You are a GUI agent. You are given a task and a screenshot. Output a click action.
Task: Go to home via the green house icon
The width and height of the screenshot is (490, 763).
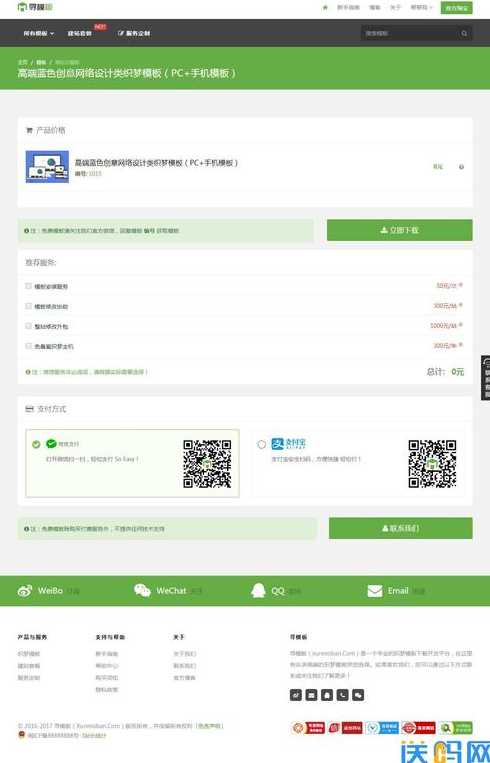tap(325, 7)
